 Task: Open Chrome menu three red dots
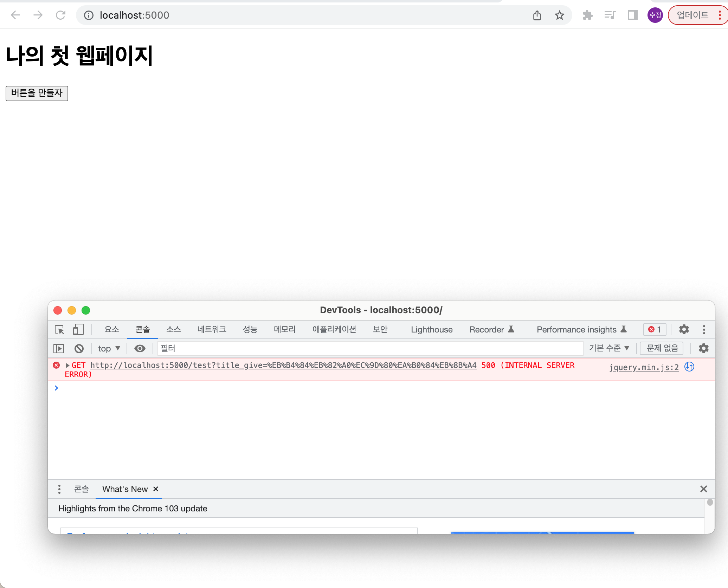pyautogui.click(x=720, y=15)
